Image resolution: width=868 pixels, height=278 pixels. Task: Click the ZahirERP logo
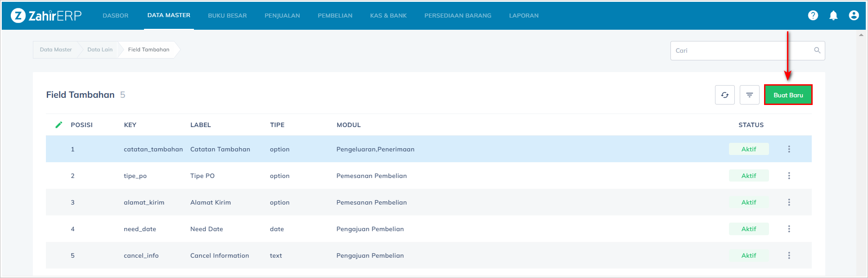pos(46,16)
